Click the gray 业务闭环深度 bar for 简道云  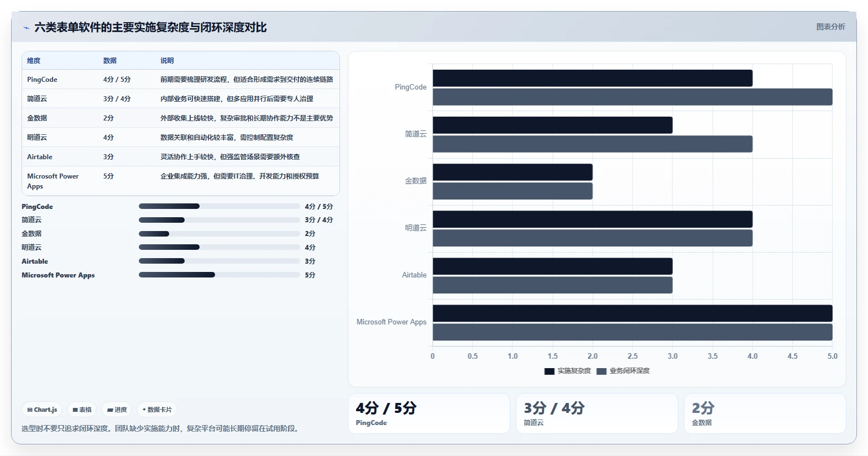[593, 144]
